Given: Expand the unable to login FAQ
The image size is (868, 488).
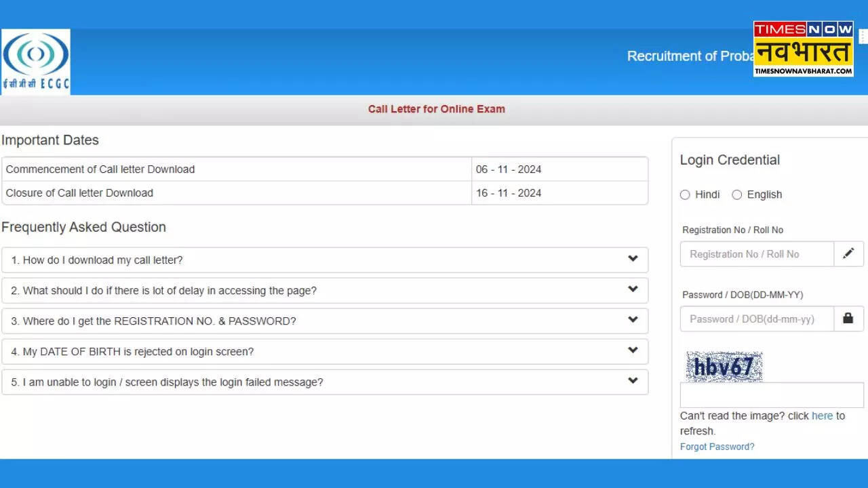Looking at the screenshot, I should (x=167, y=382).
